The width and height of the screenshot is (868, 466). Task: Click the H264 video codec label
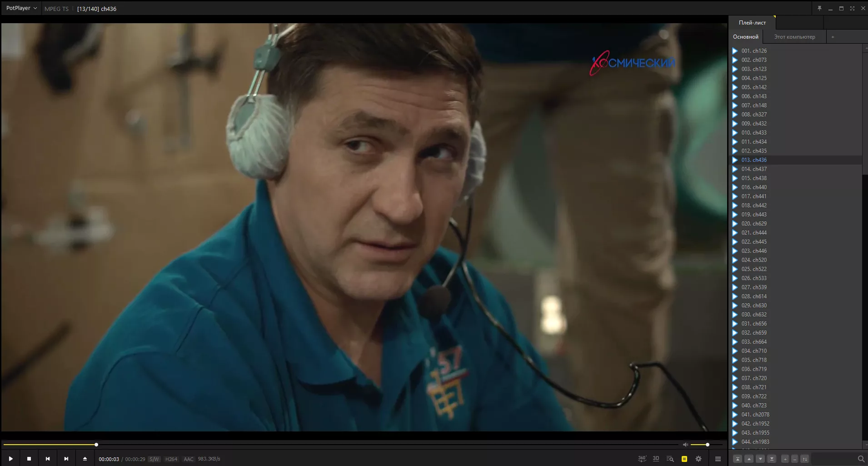(x=171, y=459)
